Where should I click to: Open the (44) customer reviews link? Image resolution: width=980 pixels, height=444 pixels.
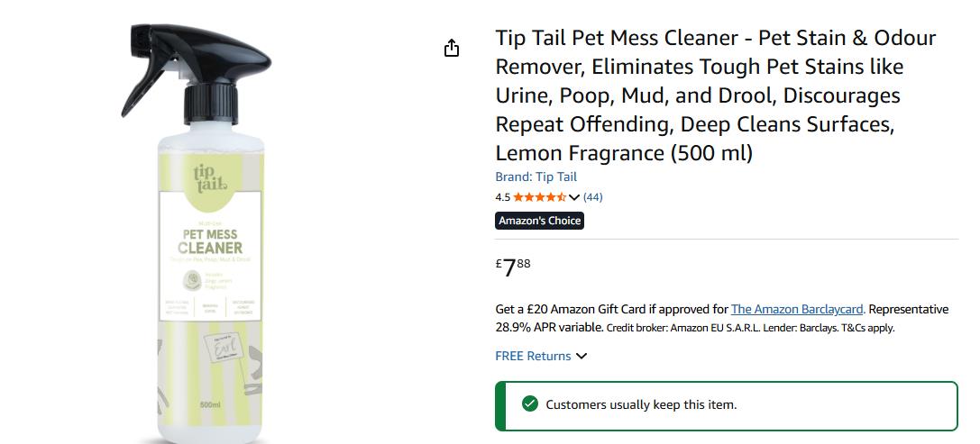592,197
